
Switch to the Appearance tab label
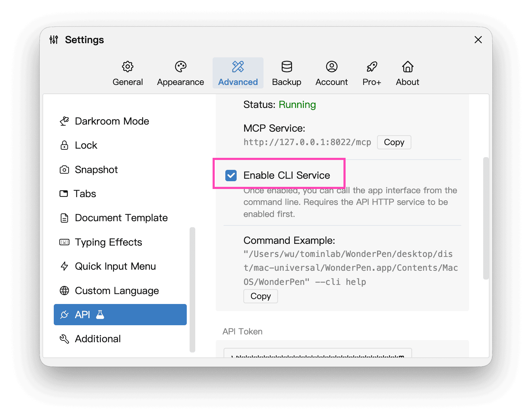181,82
